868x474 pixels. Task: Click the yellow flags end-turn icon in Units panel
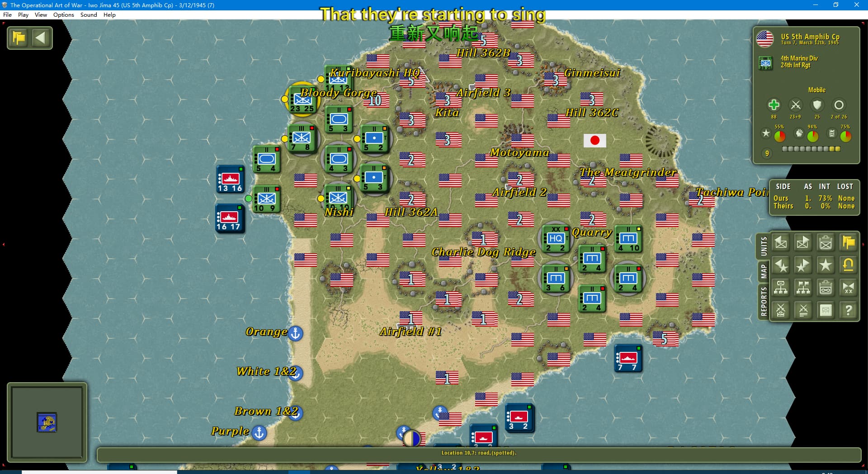click(848, 243)
